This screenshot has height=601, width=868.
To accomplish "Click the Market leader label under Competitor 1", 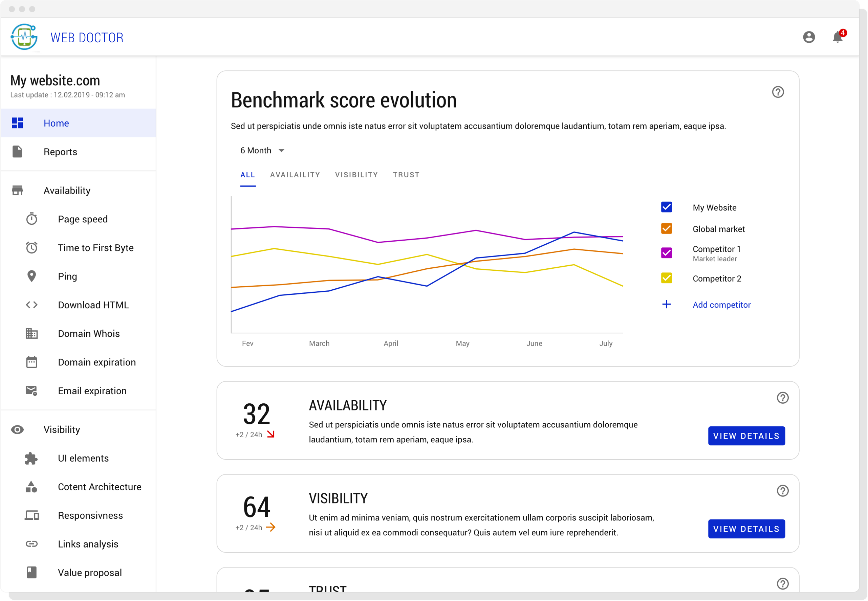I will coord(715,259).
